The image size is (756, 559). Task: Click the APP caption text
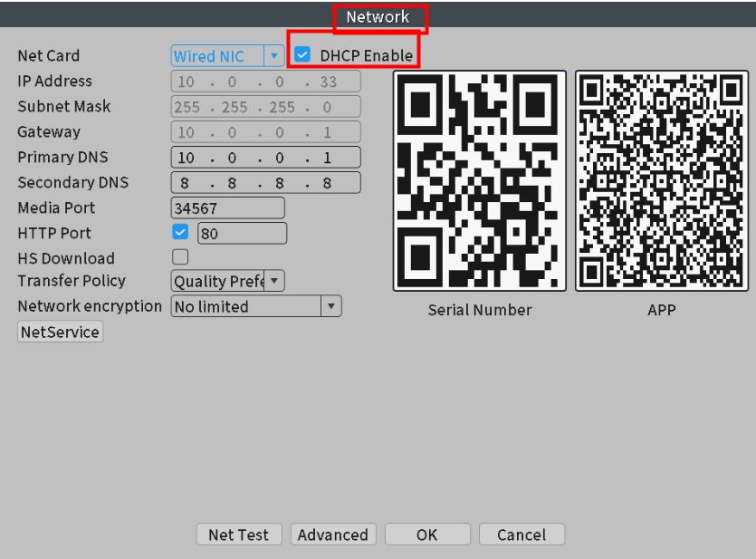[662, 310]
